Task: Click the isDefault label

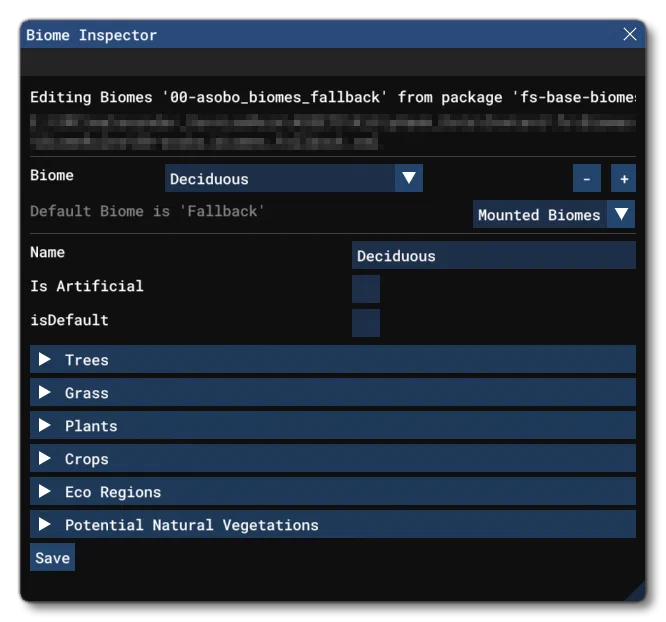Action: pyautogui.click(x=69, y=320)
